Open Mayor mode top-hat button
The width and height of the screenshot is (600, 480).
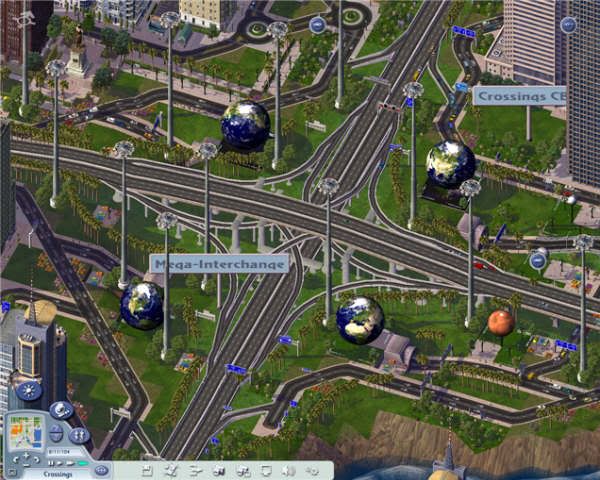click(x=62, y=410)
